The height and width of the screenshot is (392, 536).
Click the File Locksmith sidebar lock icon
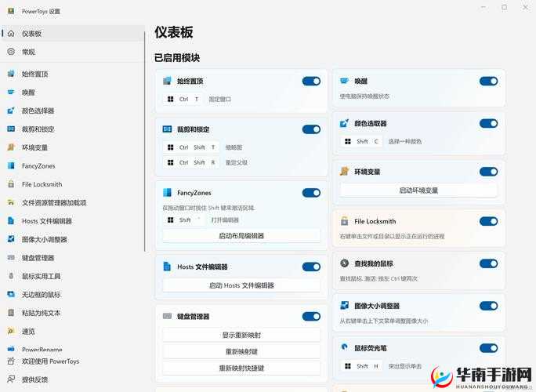(11, 184)
